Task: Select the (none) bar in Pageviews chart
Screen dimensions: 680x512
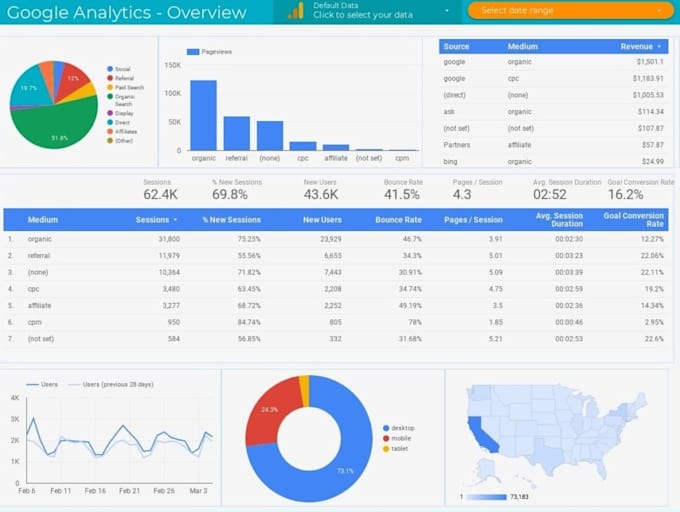Action: click(x=270, y=136)
